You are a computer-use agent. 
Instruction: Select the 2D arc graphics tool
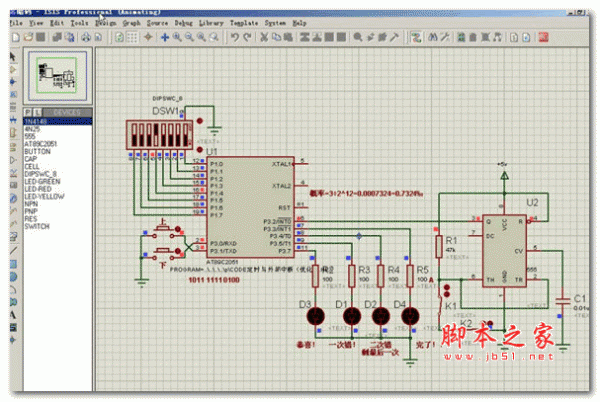pyautogui.click(x=13, y=289)
